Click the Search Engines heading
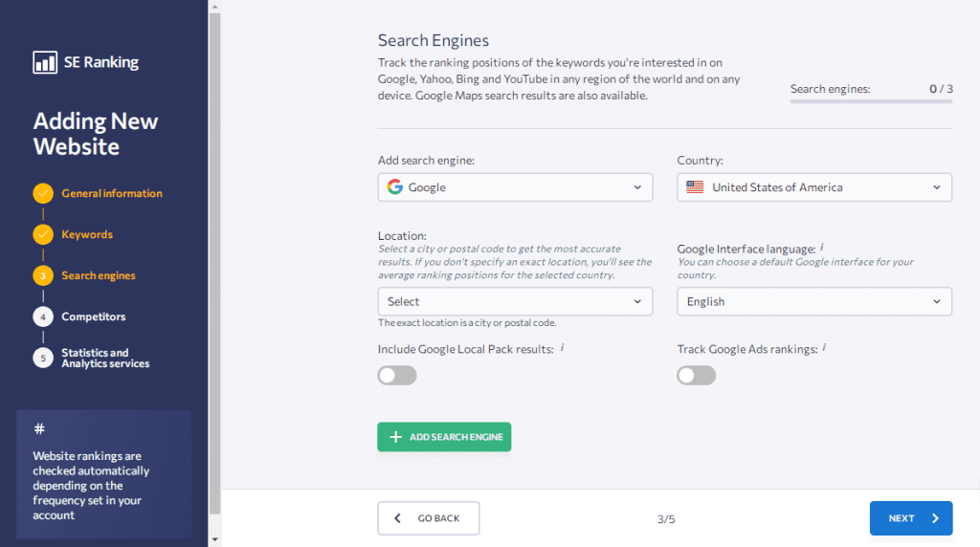This screenshot has height=547, width=980. [x=434, y=40]
